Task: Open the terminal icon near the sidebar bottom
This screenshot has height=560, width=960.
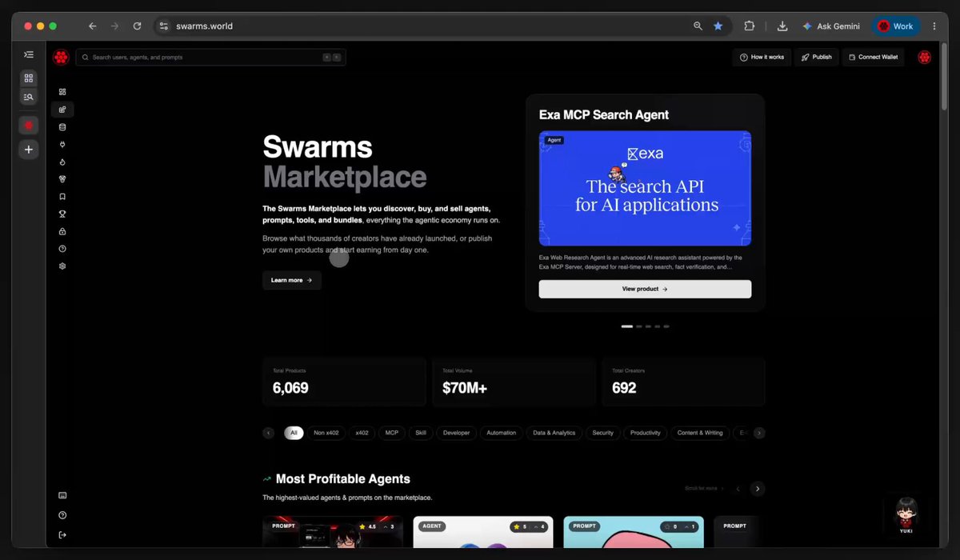Action: [62, 496]
